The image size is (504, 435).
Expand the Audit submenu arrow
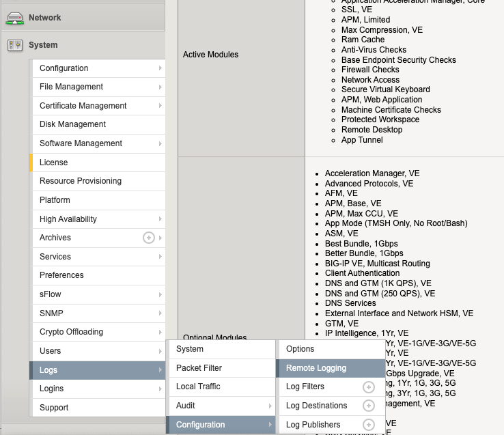click(x=270, y=406)
